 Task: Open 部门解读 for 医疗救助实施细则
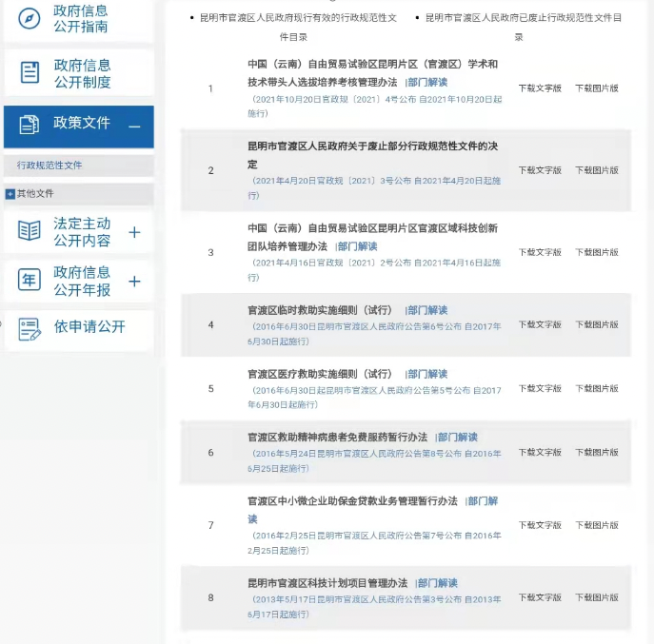427,374
